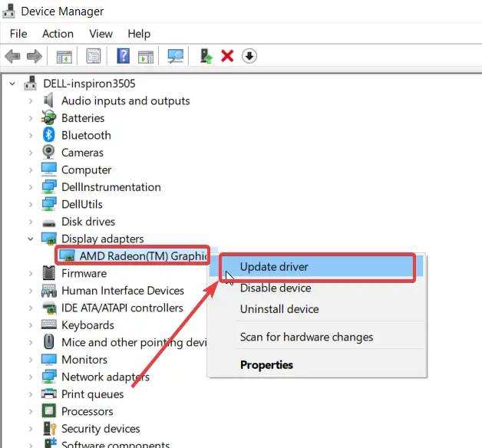This screenshot has width=482, height=448.
Task: Click the Audio inputs and outputs speaker icon
Action: pyautogui.click(x=48, y=100)
